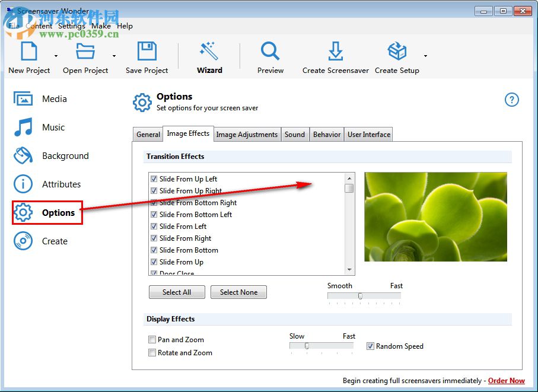This screenshot has height=392, width=538.
Task: Switch to the Sound tab
Action: click(x=295, y=135)
